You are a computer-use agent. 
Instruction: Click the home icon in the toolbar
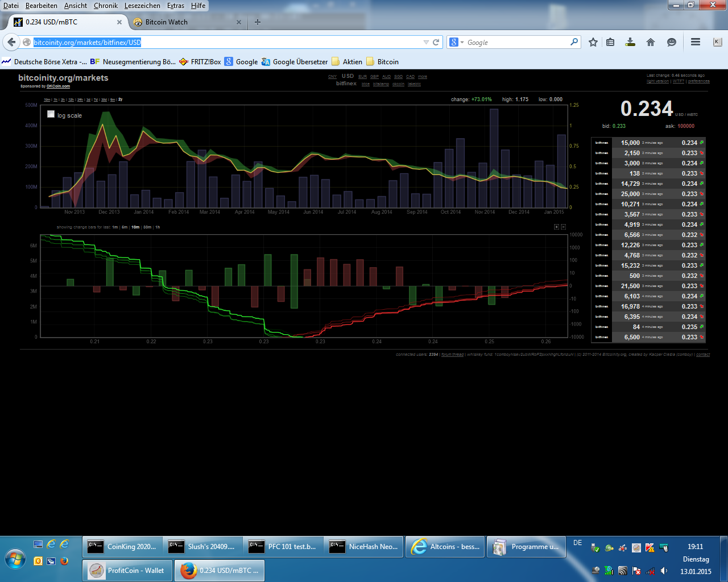[x=650, y=41]
